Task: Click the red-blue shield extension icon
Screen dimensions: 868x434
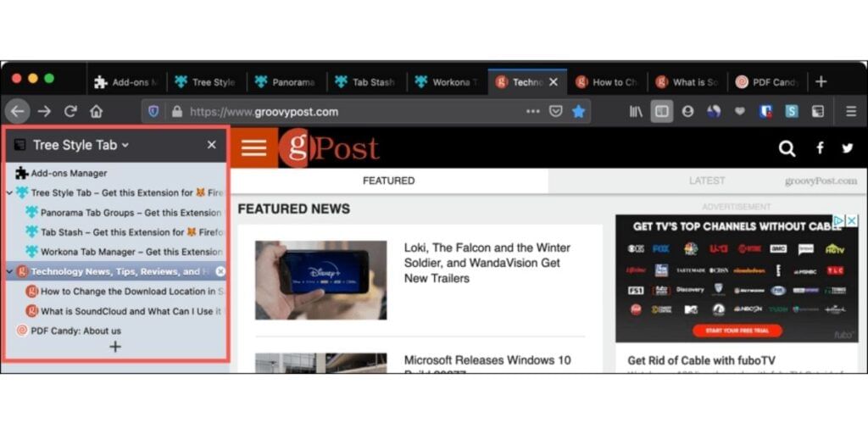Action: point(765,112)
